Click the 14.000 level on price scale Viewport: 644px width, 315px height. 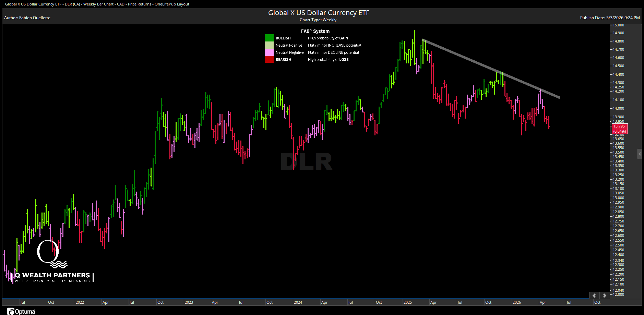[619, 108]
